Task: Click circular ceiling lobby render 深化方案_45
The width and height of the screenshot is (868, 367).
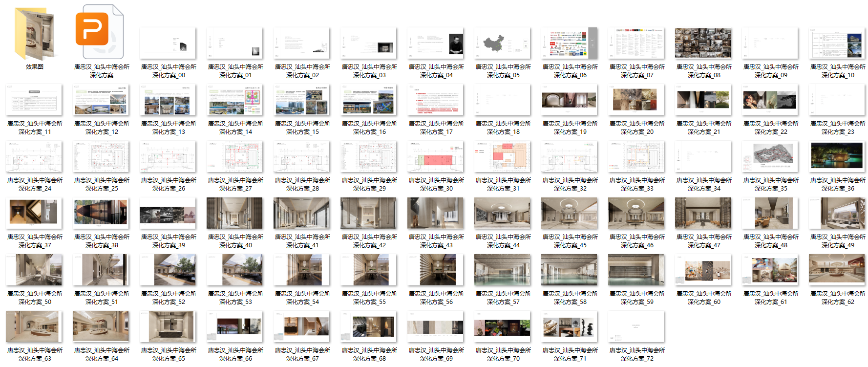Action: click(x=570, y=214)
